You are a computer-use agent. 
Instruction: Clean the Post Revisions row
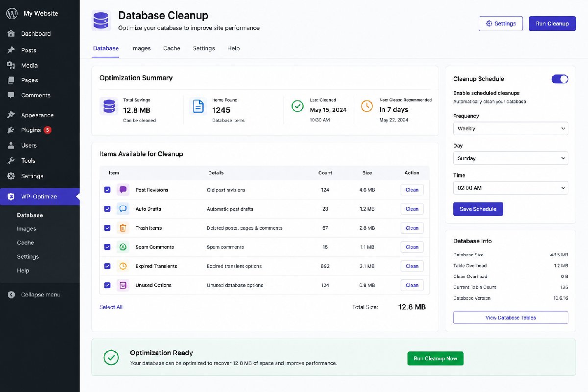[x=412, y=190]
